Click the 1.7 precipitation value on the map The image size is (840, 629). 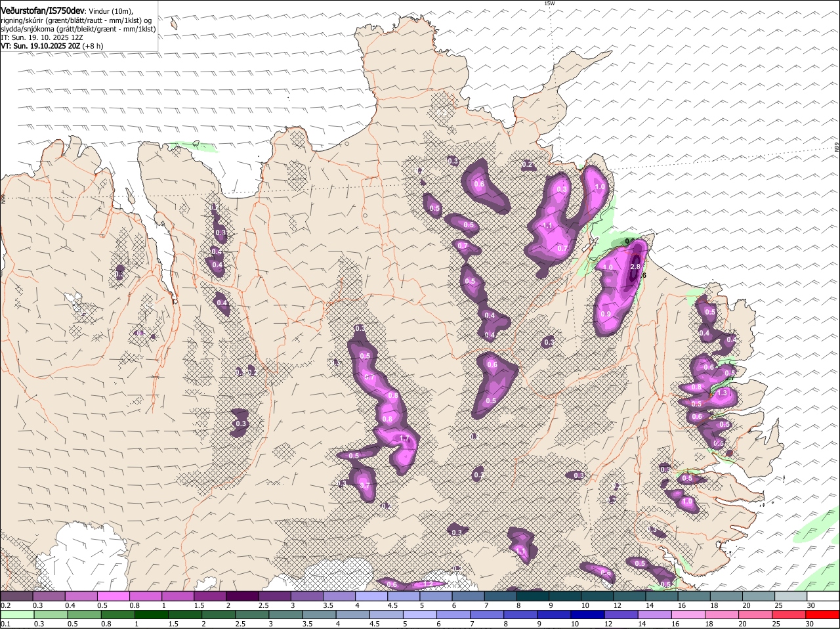[404, 439]
